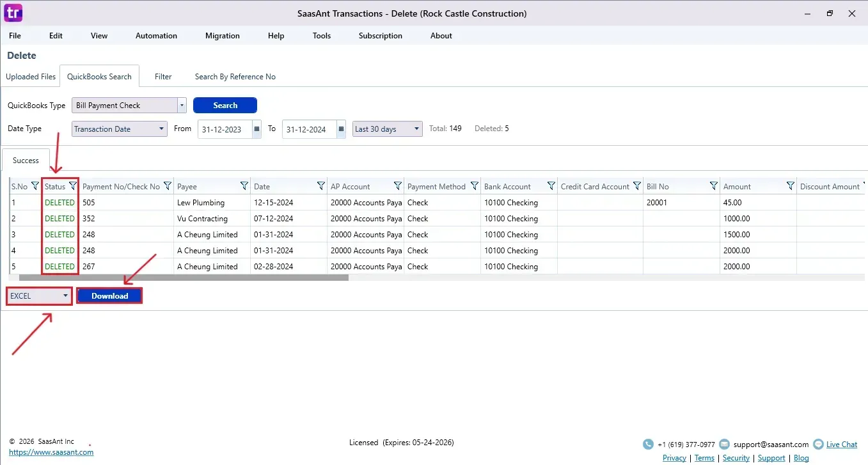Screen dimensions: 868x465
Task: Click the support email envelope icon
Action: (x=724, y=444)
